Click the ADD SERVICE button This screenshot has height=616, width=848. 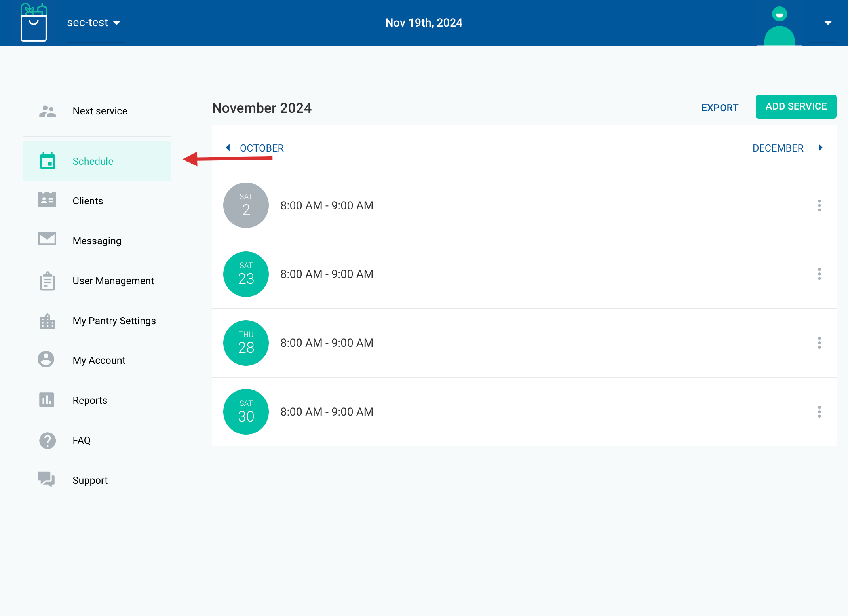point(796,106)
